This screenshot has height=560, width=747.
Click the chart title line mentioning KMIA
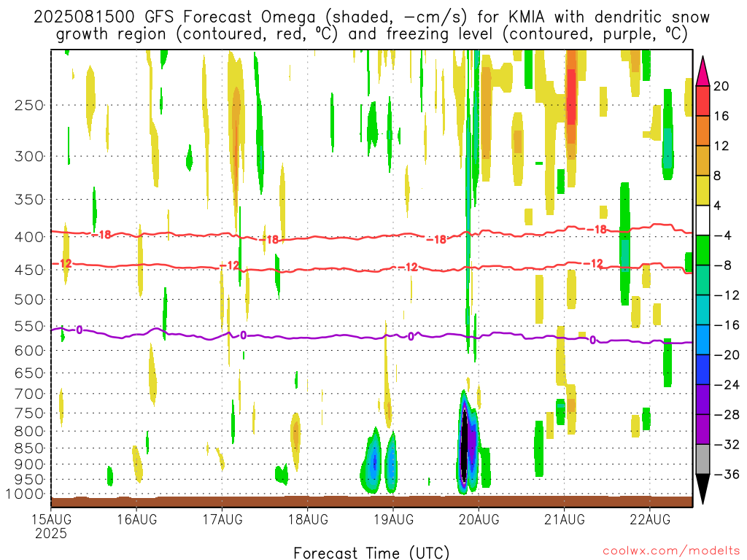371,17
